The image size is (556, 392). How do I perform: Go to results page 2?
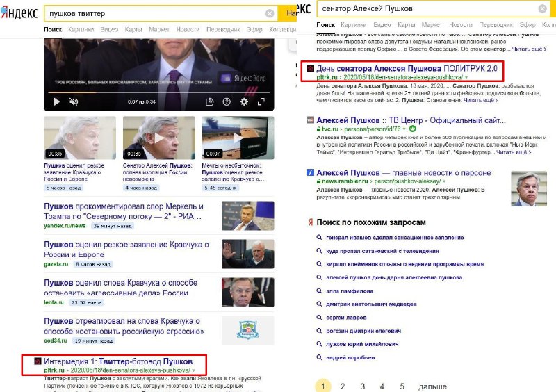343,386
